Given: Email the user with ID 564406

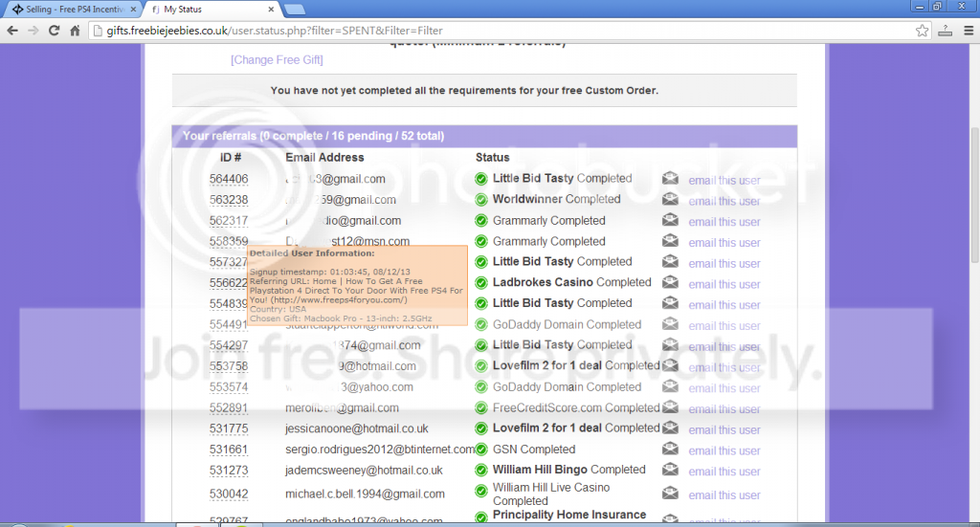Looking at the screenshot, I should [x=724, y=181].
